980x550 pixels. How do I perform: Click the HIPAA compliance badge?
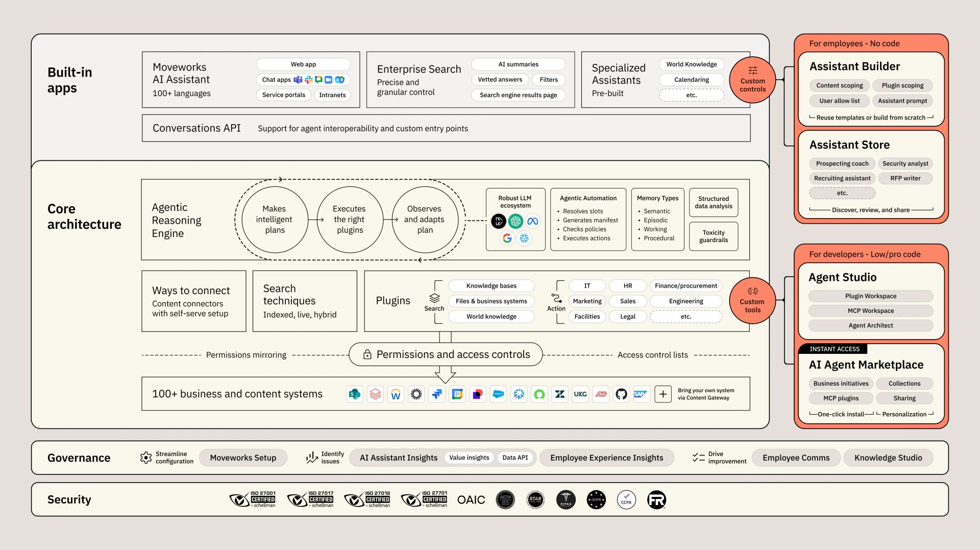point(566,499)
